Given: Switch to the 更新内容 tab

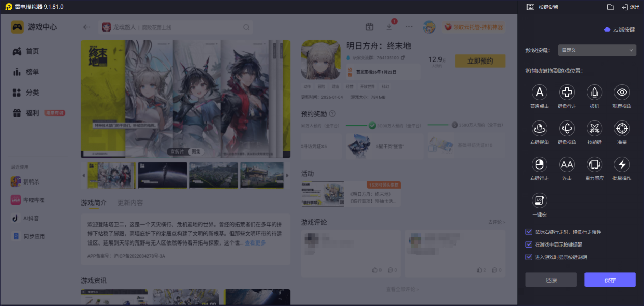Looking at the screenshot, I should (x=130, y=203).
